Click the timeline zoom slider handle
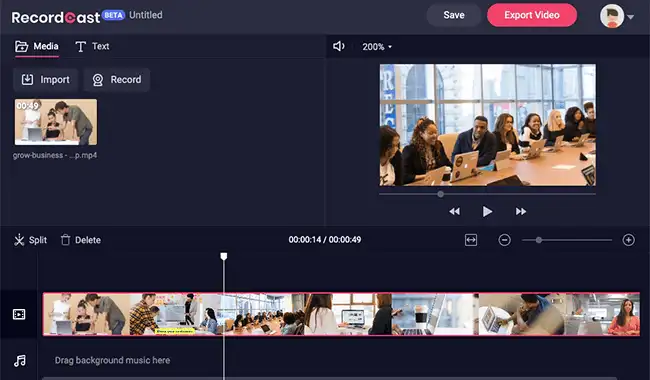This screenshot has height=380, width=650. 538,240
